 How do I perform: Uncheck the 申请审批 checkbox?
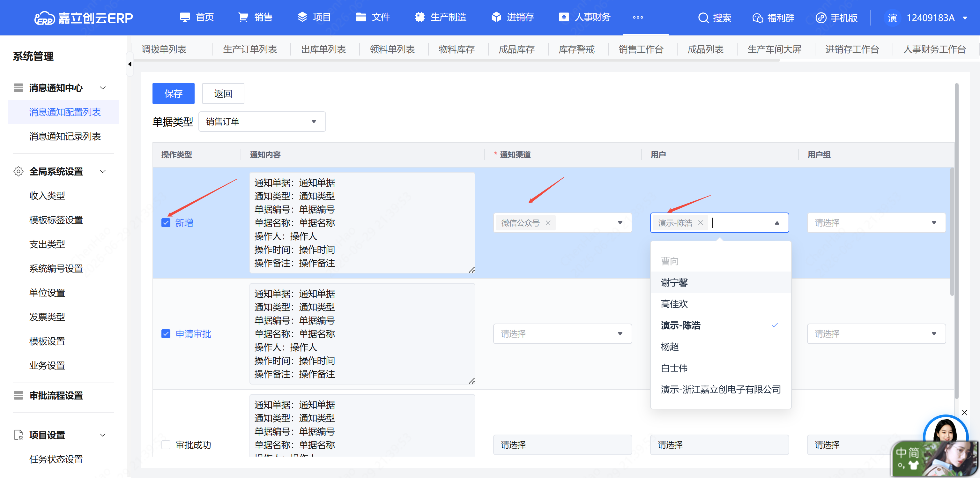point(166,334)
